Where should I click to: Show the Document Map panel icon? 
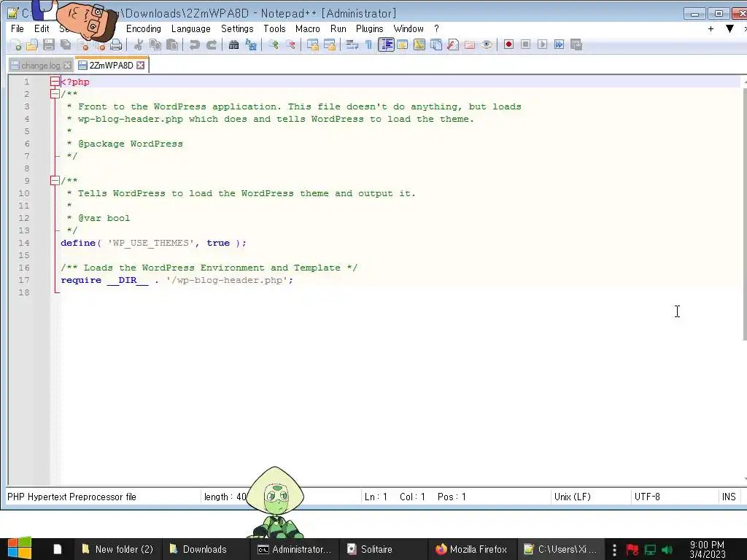click(419, 44)
